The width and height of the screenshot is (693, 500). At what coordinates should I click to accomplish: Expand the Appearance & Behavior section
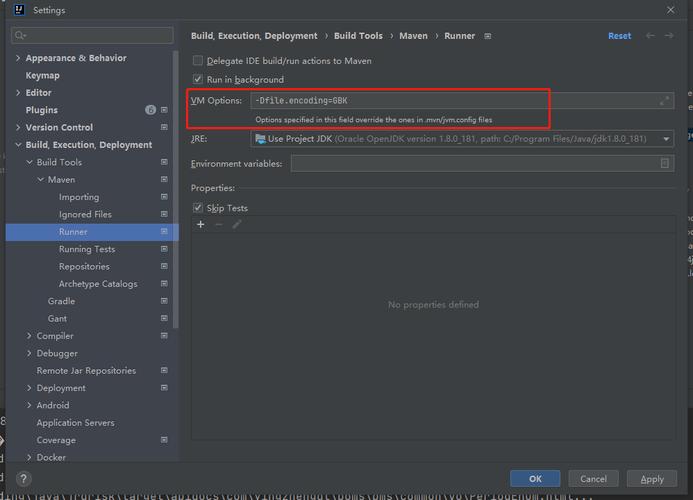18,58
